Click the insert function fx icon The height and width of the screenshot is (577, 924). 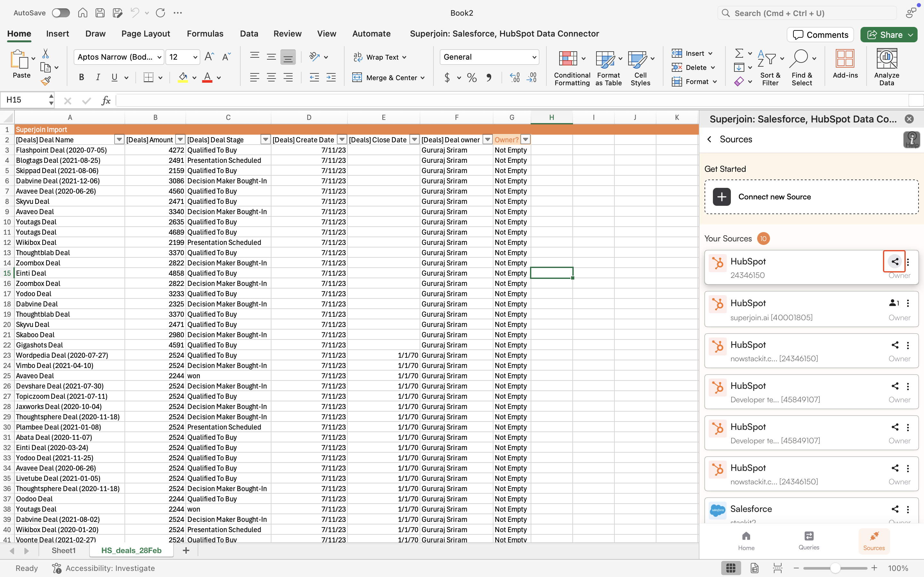106,100
